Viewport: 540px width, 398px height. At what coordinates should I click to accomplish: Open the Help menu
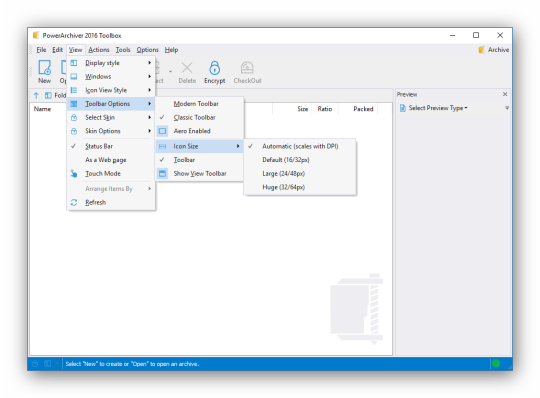tap(171, 50)
